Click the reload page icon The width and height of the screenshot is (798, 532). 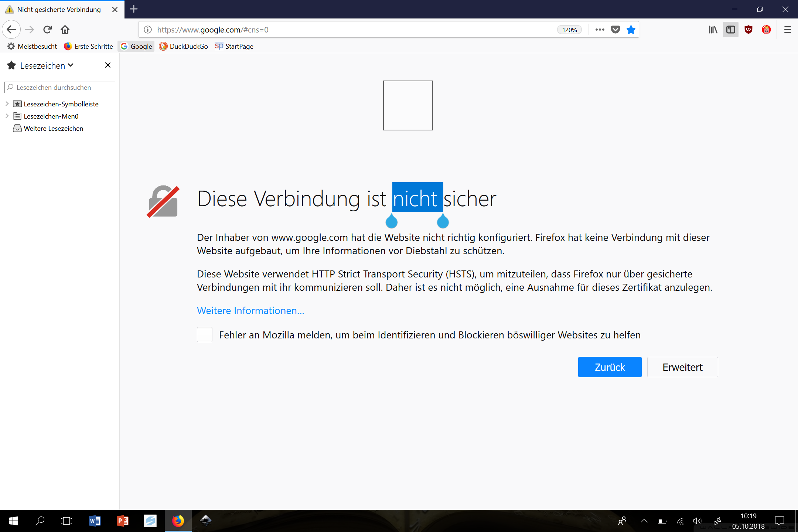47,30
